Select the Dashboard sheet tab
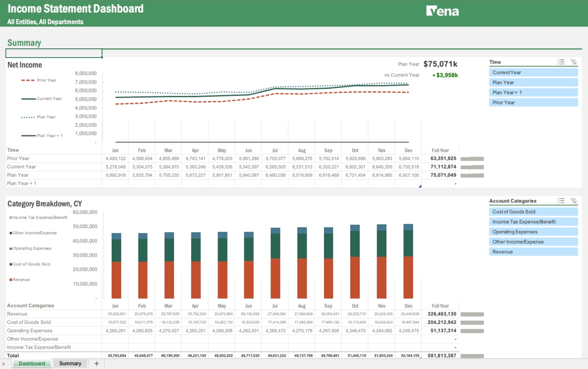Screen dimensions: 588x369 (32, 363)
